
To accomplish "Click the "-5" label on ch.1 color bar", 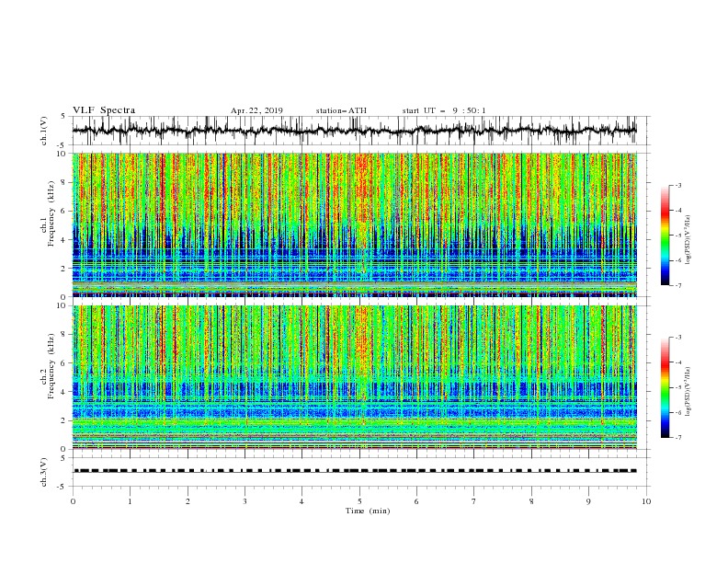I will coord(678,236).
